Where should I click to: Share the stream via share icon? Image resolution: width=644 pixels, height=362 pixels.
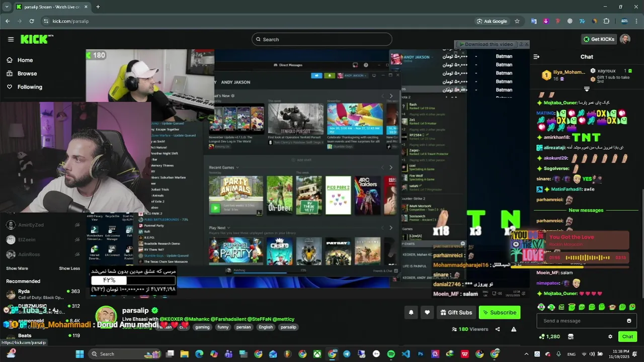(x=498, y=329)
